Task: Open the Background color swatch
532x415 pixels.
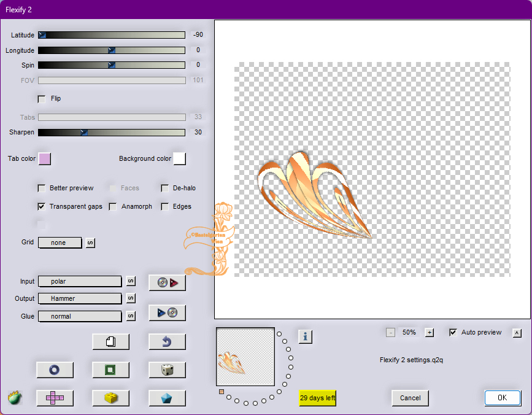Action: coord(180,159)
